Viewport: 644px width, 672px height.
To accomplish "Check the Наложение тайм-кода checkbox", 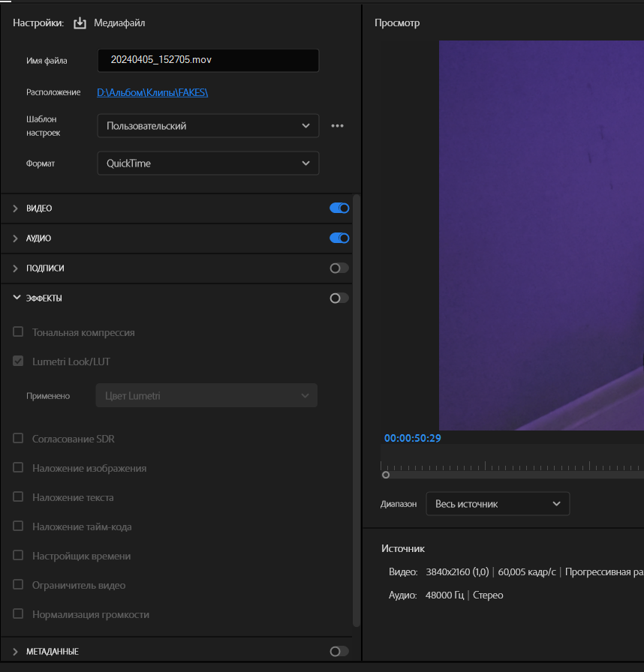I will coord(17,526).
